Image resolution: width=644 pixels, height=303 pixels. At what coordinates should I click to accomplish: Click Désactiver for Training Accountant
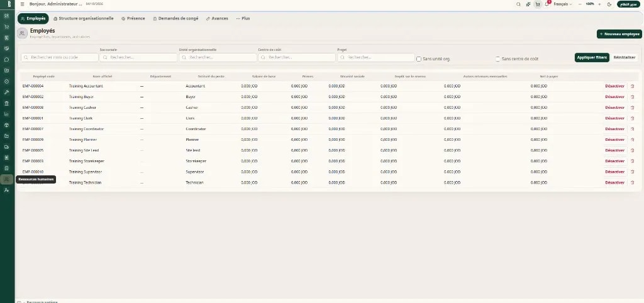point(614,86)
